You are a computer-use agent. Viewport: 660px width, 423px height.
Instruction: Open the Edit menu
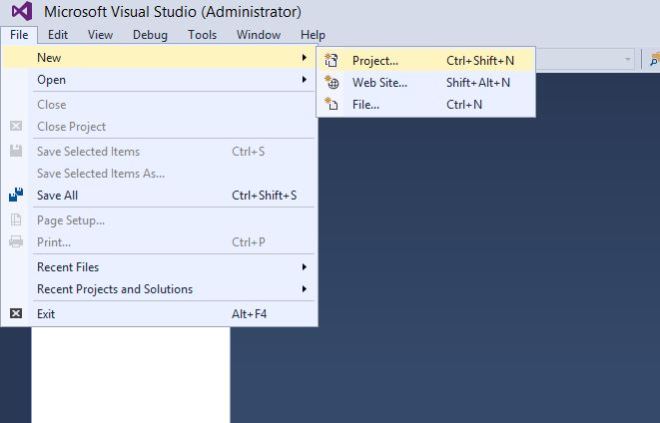pos(58,35)
